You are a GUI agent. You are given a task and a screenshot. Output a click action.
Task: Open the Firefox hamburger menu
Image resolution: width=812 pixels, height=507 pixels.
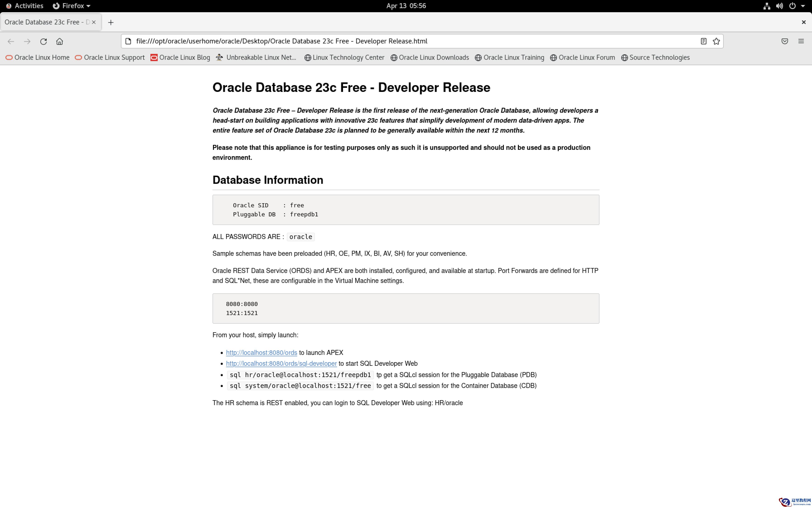point(801,41)
